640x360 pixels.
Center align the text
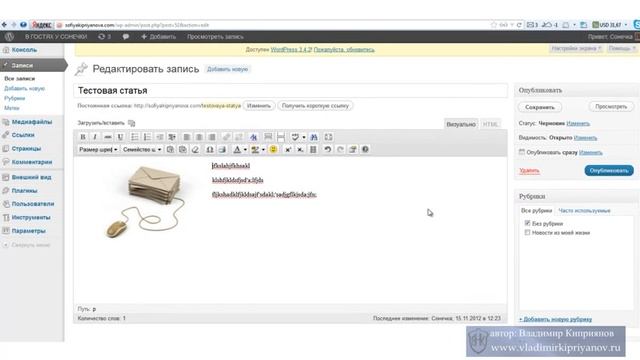[199, 137]
